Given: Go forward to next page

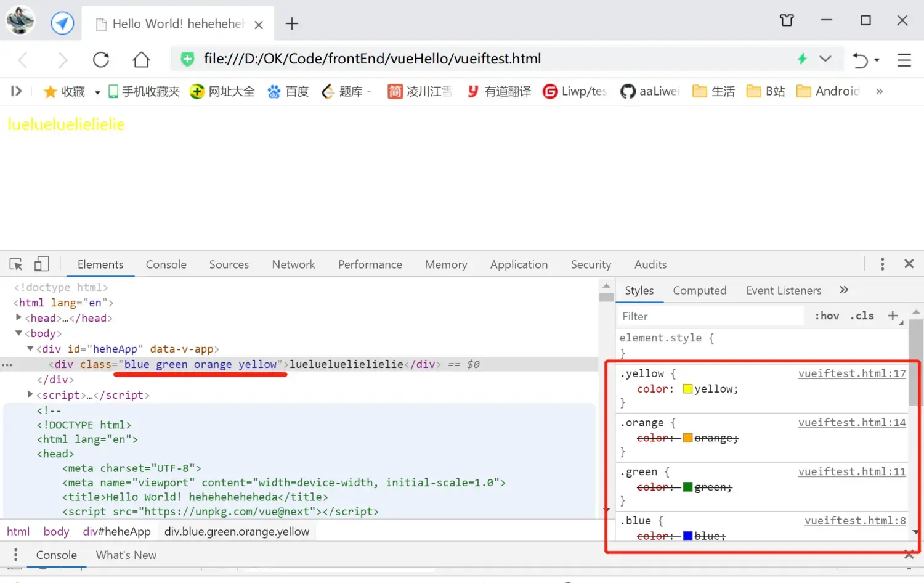Looking at the screenshot, I should pos(62,60).
